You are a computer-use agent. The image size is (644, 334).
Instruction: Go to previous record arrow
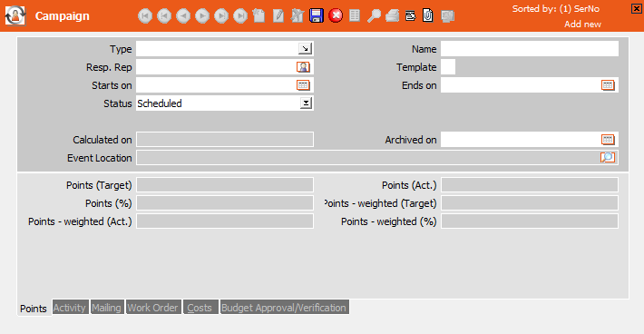click(x=183, y=16)
